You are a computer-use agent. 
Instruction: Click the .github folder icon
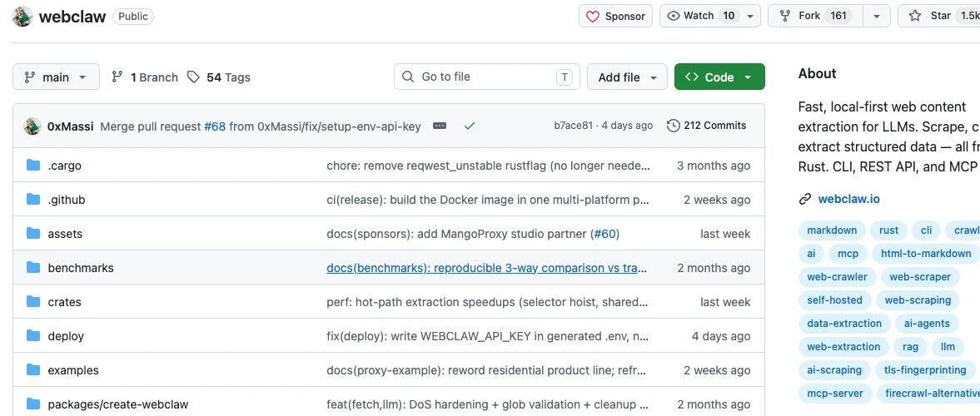click(33, 200)
